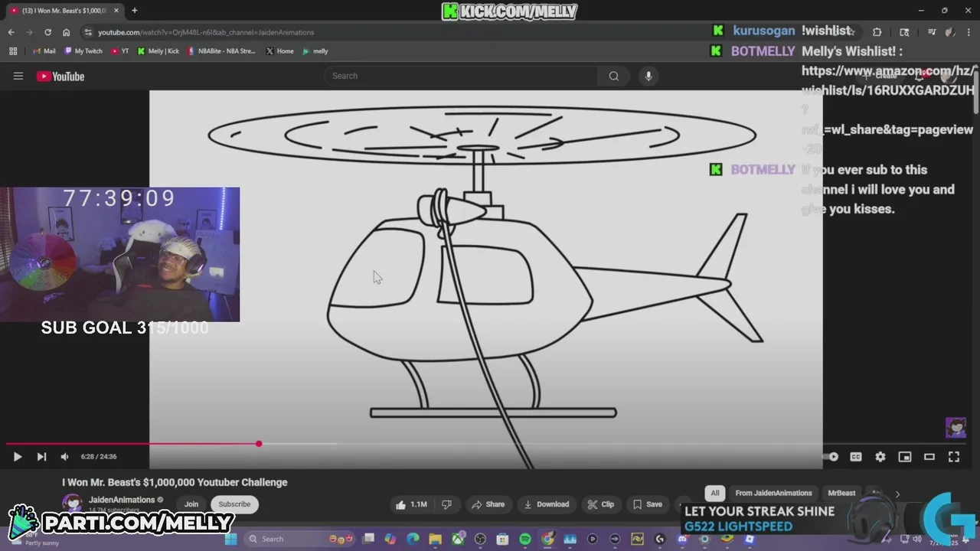Open the player settings gear
980x551 pixels.
(880, 457)
